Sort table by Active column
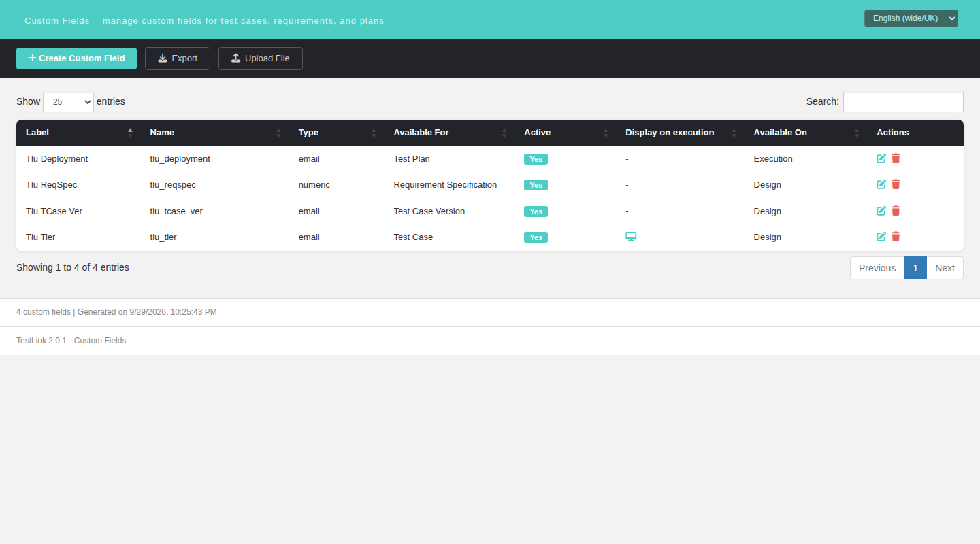Image resolution: width=980 pixels, height=544 pixels. point(566,133)
